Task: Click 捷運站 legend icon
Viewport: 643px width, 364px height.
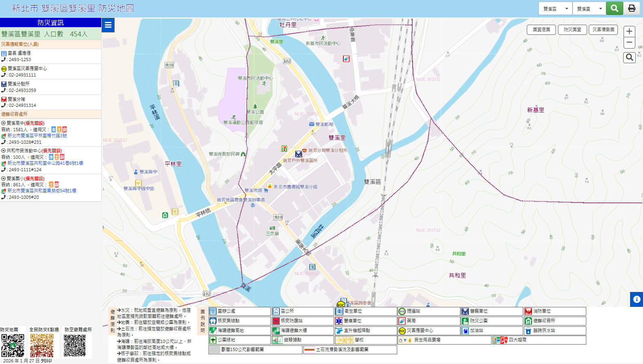Action: pos(402,311)
